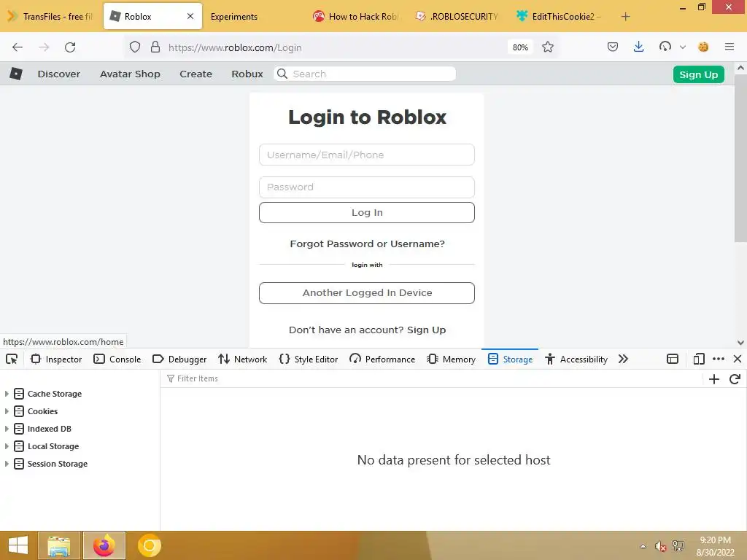
Task: Expand the Session Storage tree node
Action: coord(7,463)
